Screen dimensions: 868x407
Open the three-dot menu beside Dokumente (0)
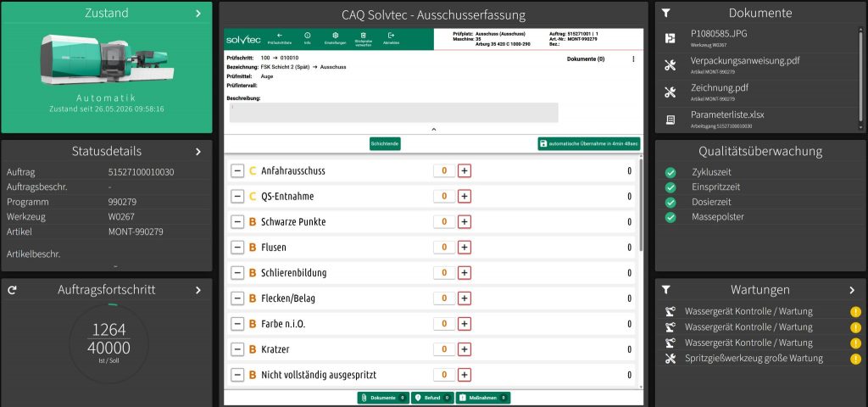coord(633,59)
